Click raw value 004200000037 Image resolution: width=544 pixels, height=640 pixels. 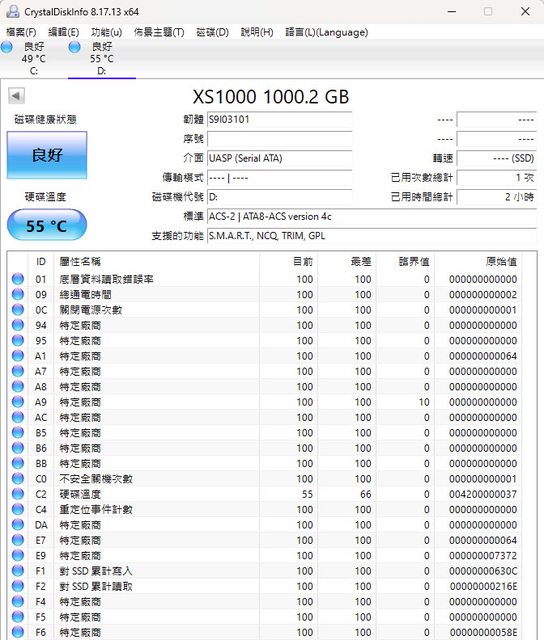483,494
